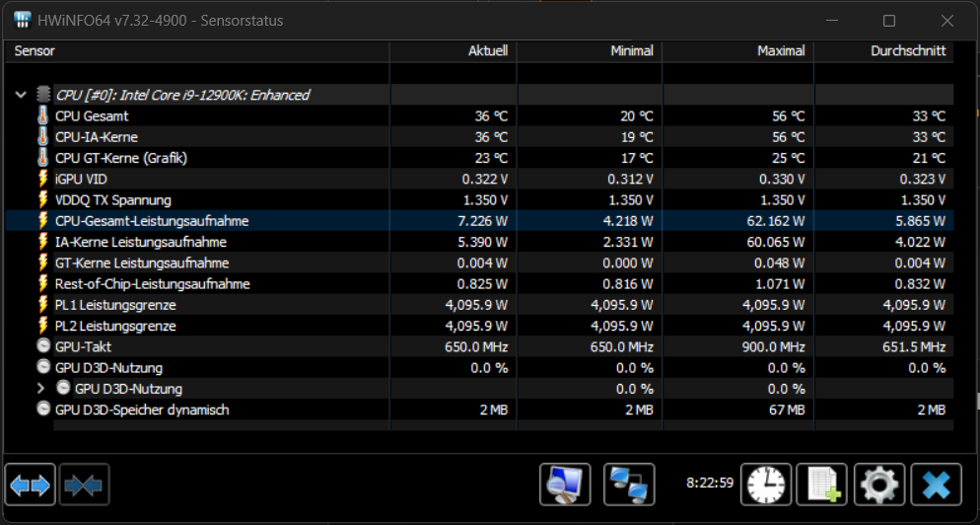Click the 62.162 W maximum power value

(x=776, y=221)
